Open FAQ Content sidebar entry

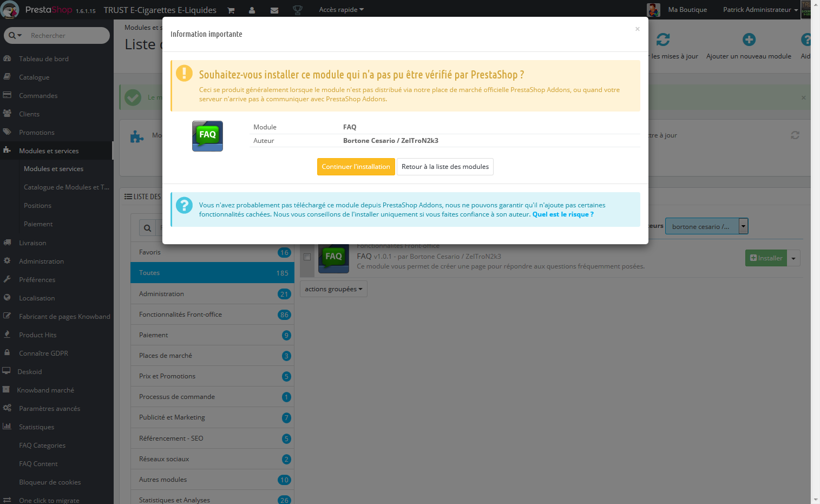(x=38, y=464)
